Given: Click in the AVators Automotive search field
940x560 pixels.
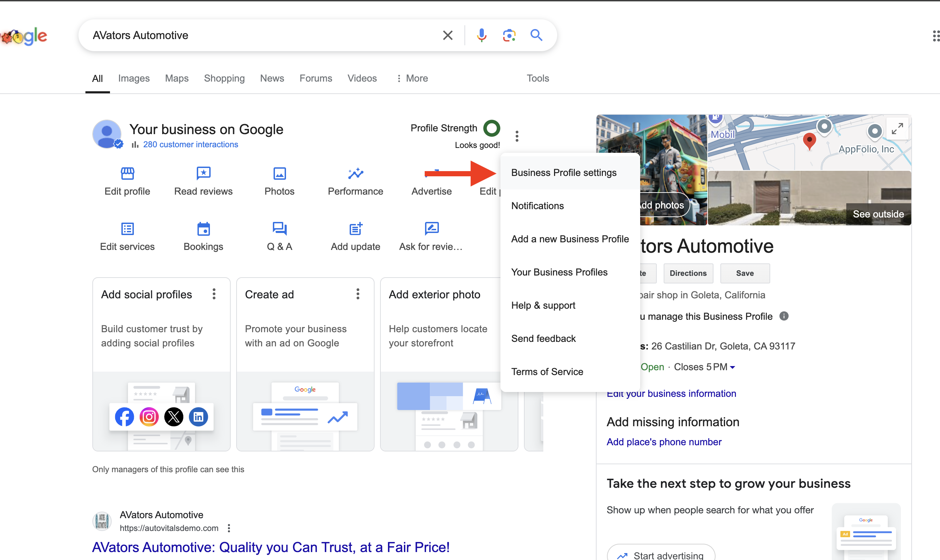Looking at the screenshot, I should pyautogui.click(x=264, y=36).
